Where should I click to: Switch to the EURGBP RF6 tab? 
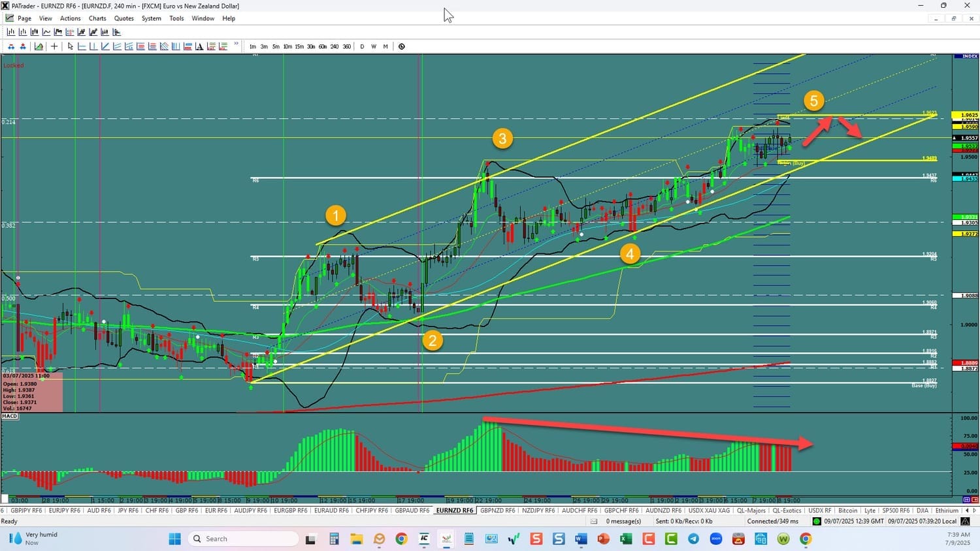tap(291, 511)
